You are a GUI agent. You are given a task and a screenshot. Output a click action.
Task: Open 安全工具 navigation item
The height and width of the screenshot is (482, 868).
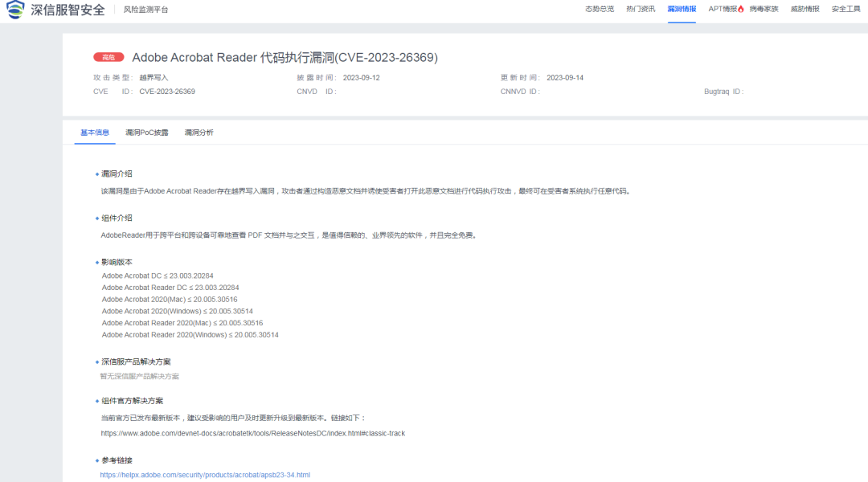point(845,9)
